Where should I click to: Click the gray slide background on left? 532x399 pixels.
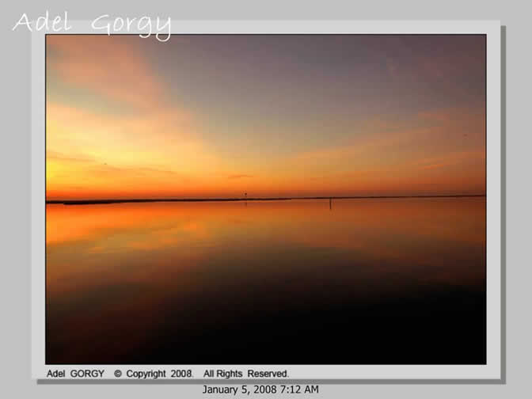pyautogui.click(x=16, y=198)
